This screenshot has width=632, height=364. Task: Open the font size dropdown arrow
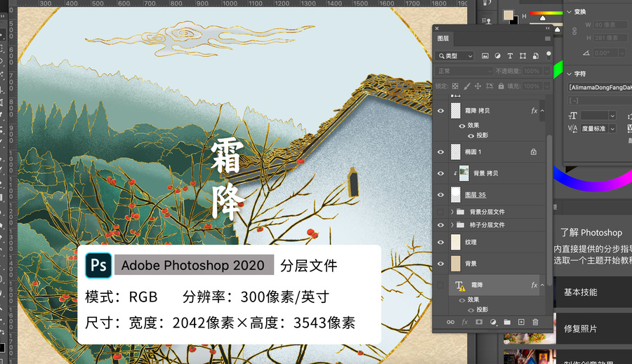coord(612,116)
